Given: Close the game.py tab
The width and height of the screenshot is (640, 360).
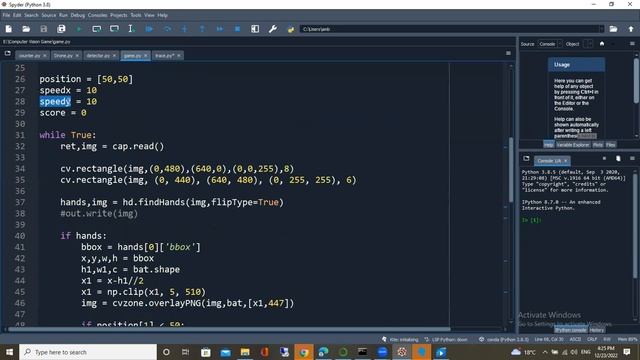Looking at the screenshot, I should tap(146, 56).
